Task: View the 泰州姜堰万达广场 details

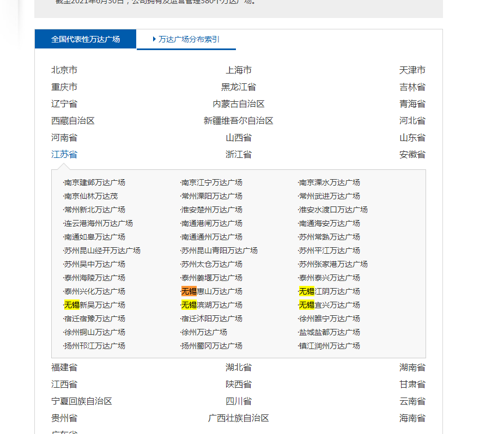Action: tap(211, 278)
